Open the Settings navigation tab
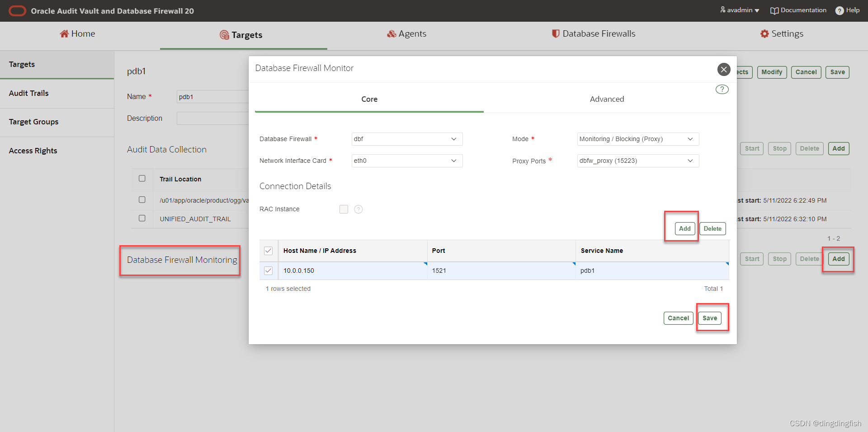868x432 pixels. 782,34
